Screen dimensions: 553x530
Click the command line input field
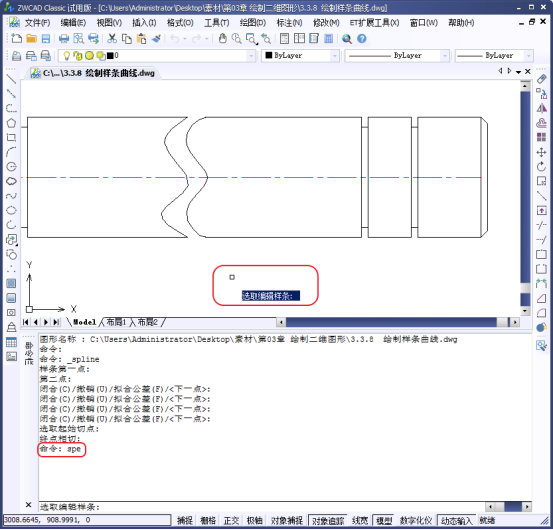tap(261, 507)
